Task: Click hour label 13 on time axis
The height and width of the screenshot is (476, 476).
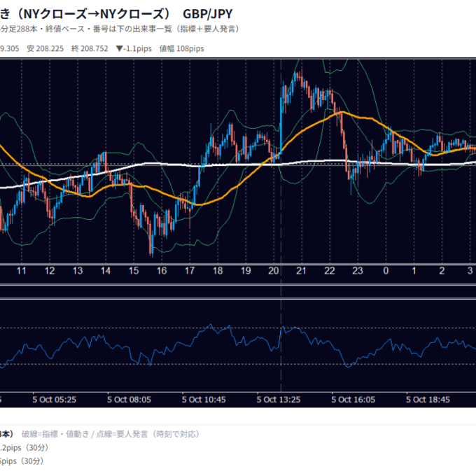Action: [78, 270]
